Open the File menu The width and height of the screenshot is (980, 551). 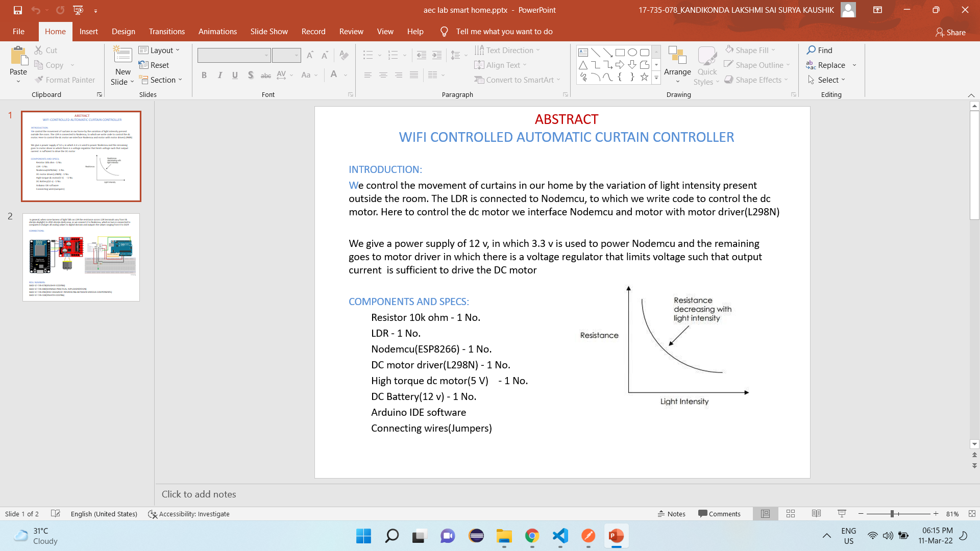(18, 31)
